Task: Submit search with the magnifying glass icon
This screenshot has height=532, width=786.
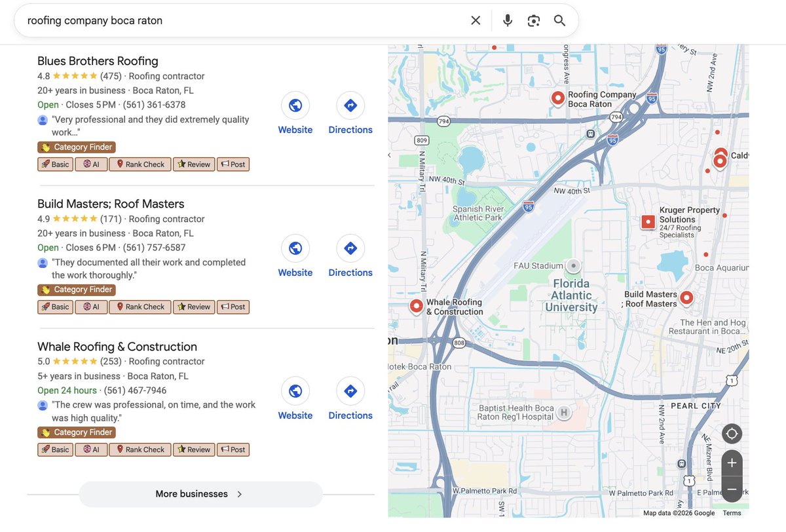Action: click(559, 20)
